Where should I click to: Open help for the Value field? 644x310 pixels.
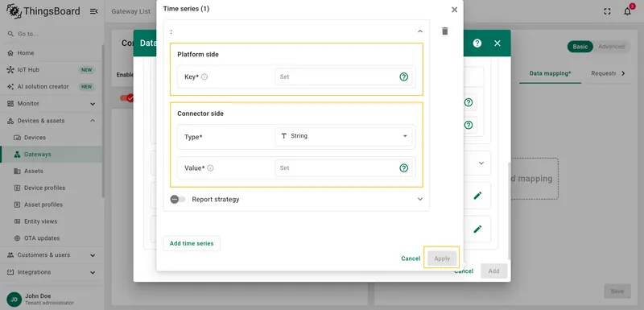click(x=404, y=168)
